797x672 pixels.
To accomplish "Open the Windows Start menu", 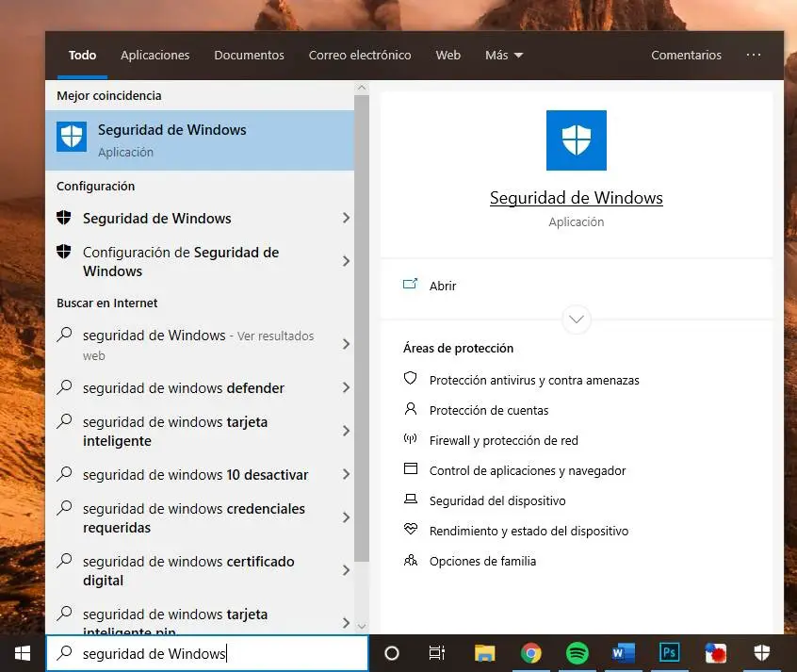I will 23,653.
